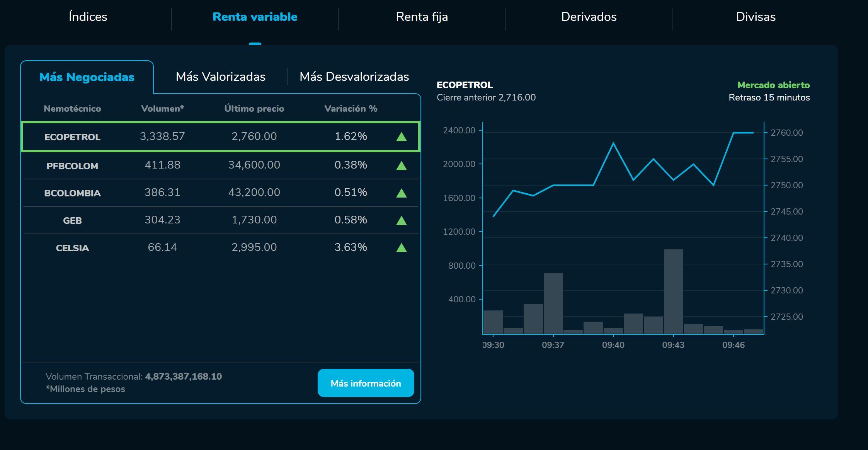The image size is (868, 450).
Task: Switch to Renta fija tab
Action: (x=422, y=17)
